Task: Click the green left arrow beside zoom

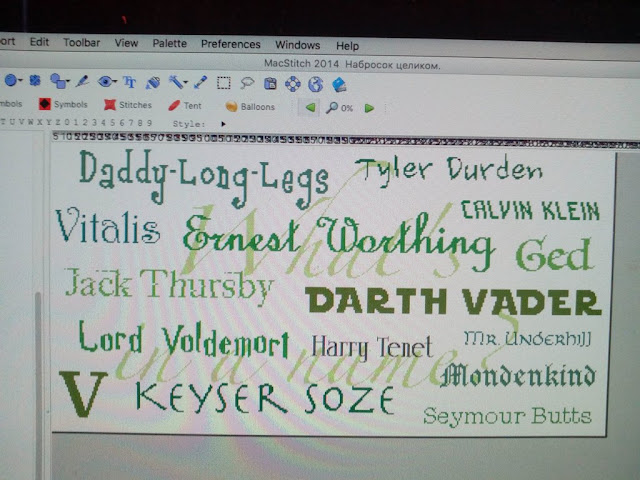Action: (310, 107)
